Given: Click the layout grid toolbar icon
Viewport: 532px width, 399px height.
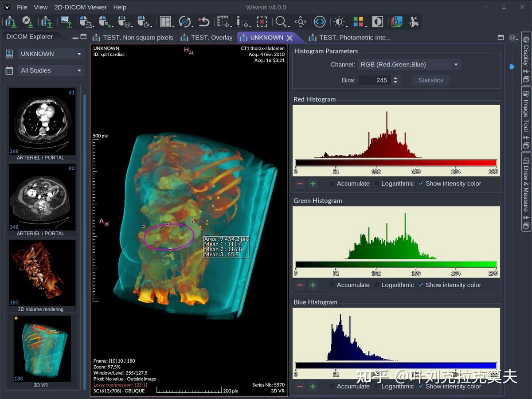Looking at the screenshot, I should click(x=165, y=21).
